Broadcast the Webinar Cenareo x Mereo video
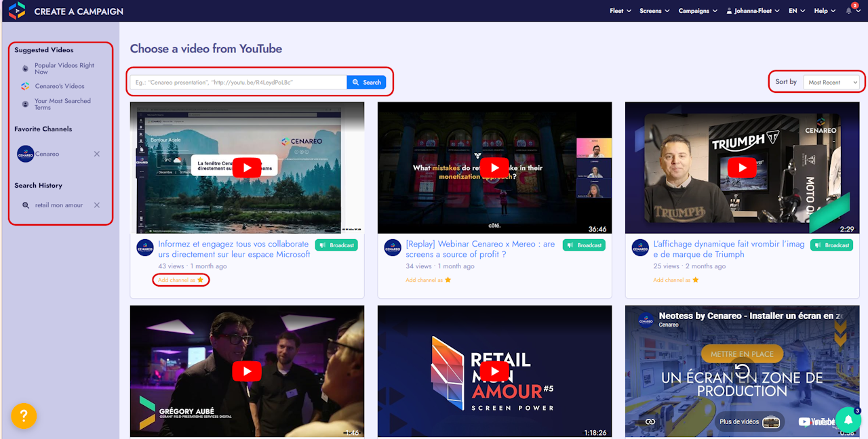The width and height of the screenshot is (868, 439). pos(584,245)
